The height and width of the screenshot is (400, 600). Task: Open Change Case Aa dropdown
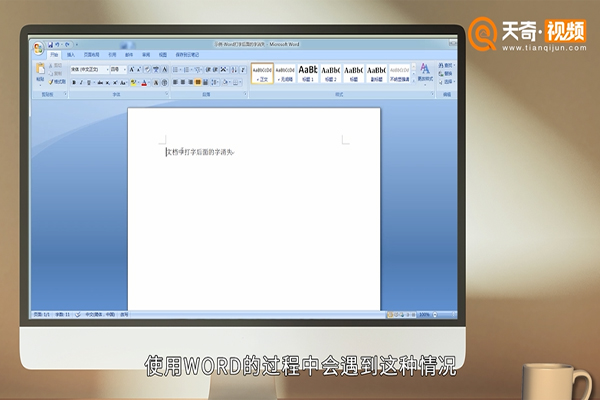pos(123,83)
